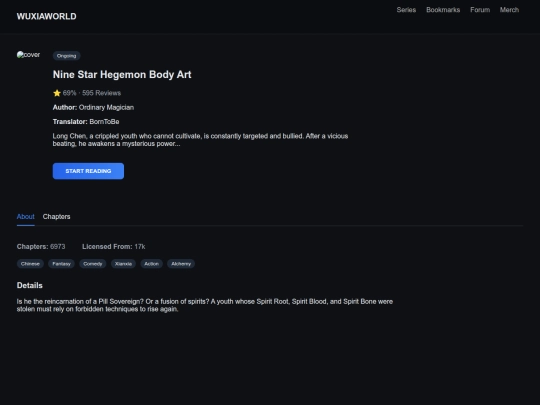
Task: Click the Alchemy genre tag
Action: pos(181,264)
